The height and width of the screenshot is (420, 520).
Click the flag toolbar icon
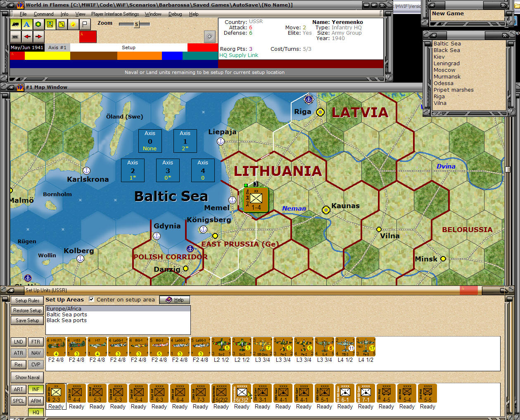[x=85, y=24]
